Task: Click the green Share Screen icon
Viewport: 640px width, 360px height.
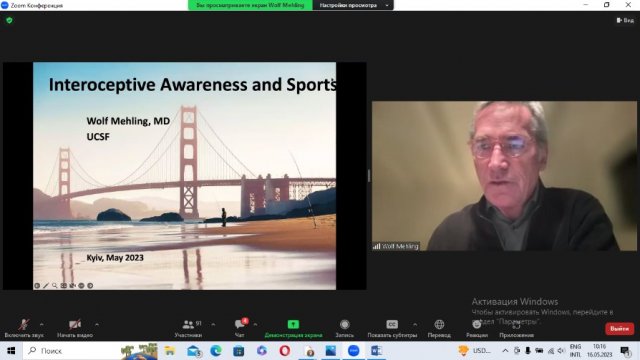Action: tap(293, 324)
